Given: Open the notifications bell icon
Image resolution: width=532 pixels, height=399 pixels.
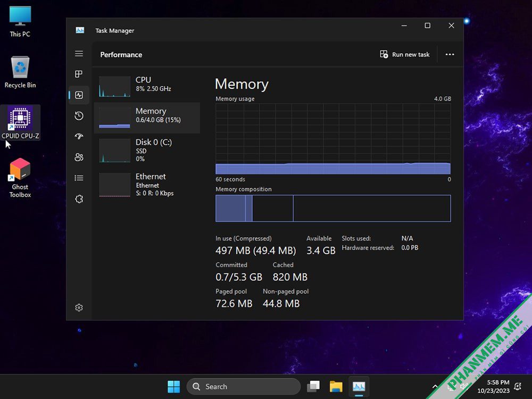Looking at the screenshot, I should coord(518,386).
